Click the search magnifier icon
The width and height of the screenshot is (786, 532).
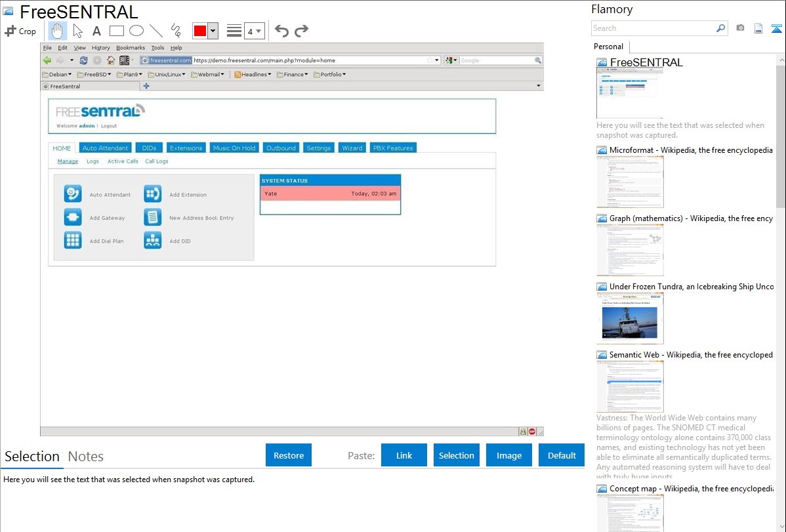click(x=721, y=28)
